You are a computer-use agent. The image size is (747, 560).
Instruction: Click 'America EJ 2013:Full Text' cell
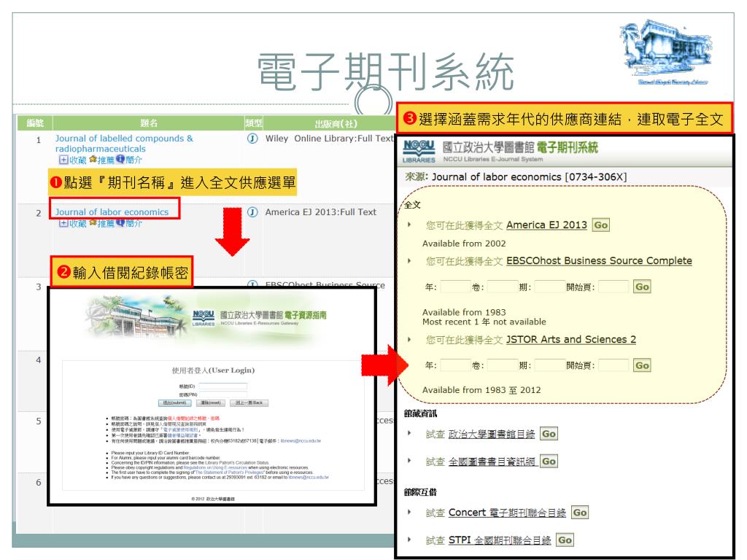click(x=321, y=212)
